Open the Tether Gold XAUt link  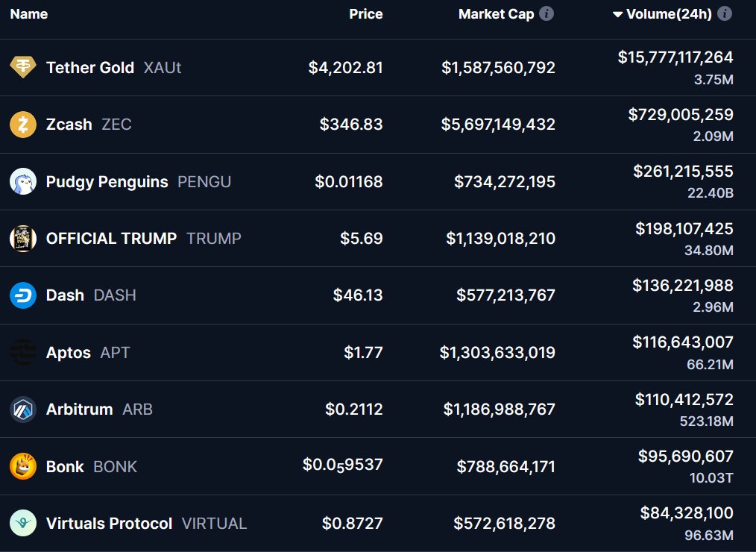tap(113, 68)
